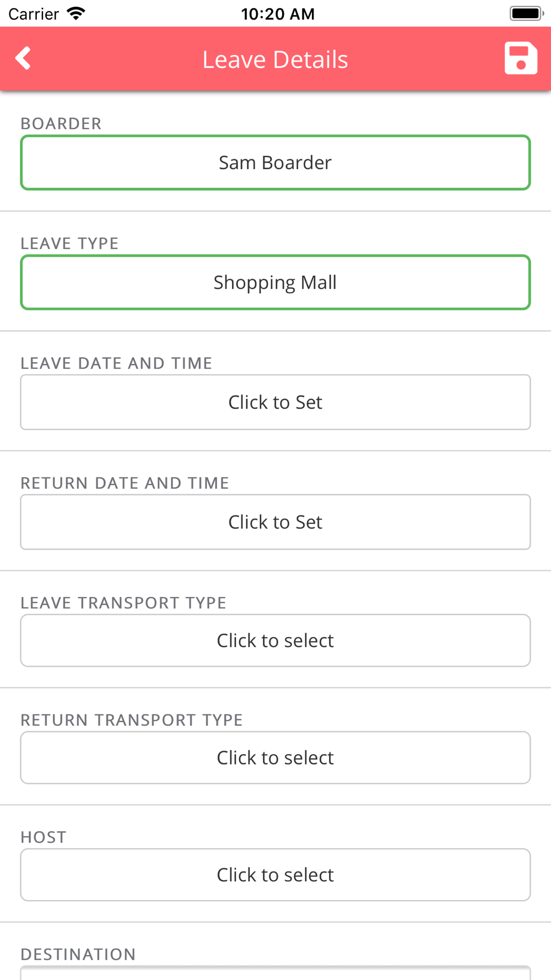551x980 pixels.
Task: Tap the BOARDER section label
Action: tap(61, 123)
